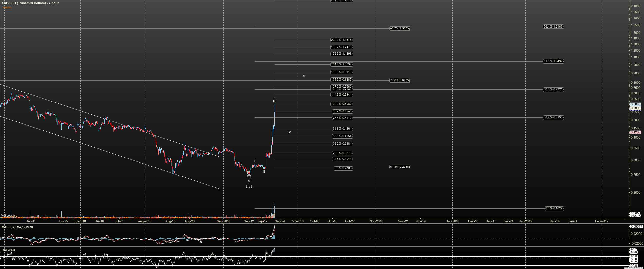The image size is (644, 269).
Task: Select the Sep-2018 date on the time axis
Action: [224, 221]
